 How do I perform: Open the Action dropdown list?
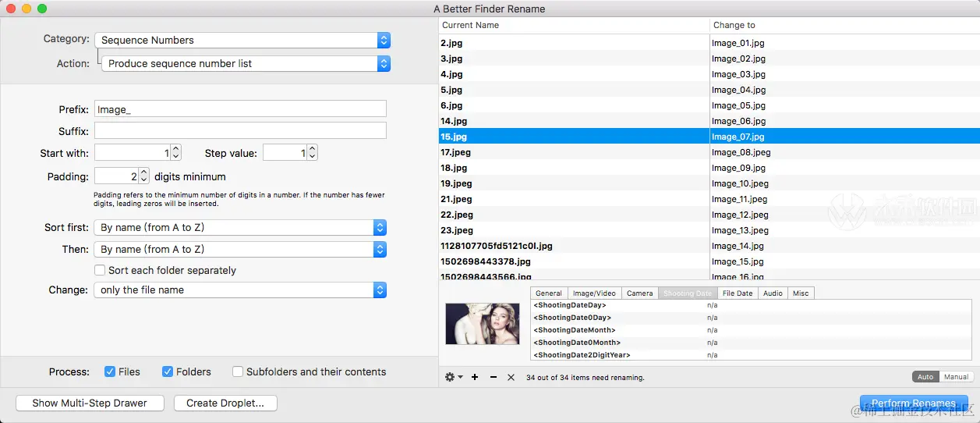coord(246,63)
